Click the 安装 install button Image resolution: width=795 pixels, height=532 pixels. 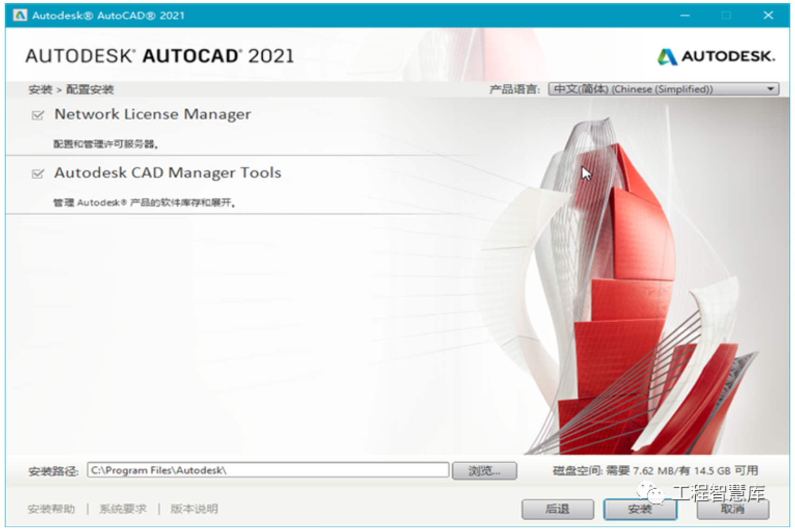point(640,509)
